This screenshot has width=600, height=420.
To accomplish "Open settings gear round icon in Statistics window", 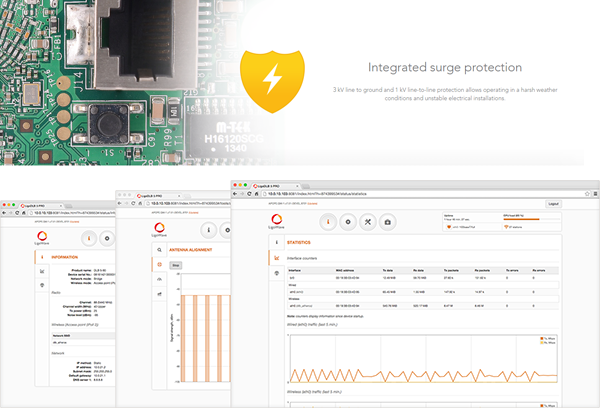I will click(x=348, y=222).
